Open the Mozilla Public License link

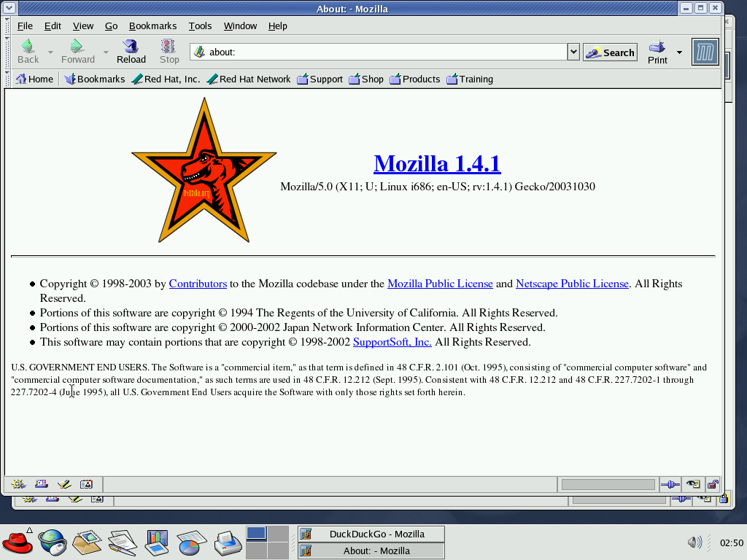click(440, 284)
